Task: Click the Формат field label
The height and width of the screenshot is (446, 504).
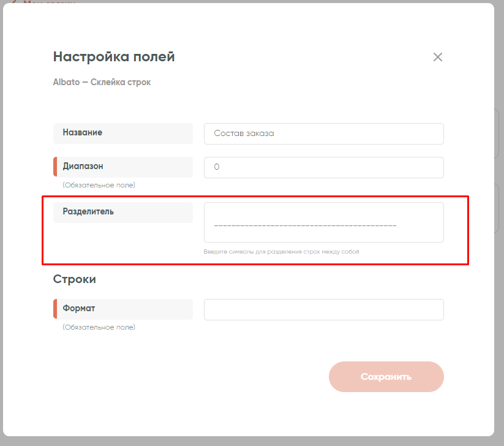Action: [79, 308]
